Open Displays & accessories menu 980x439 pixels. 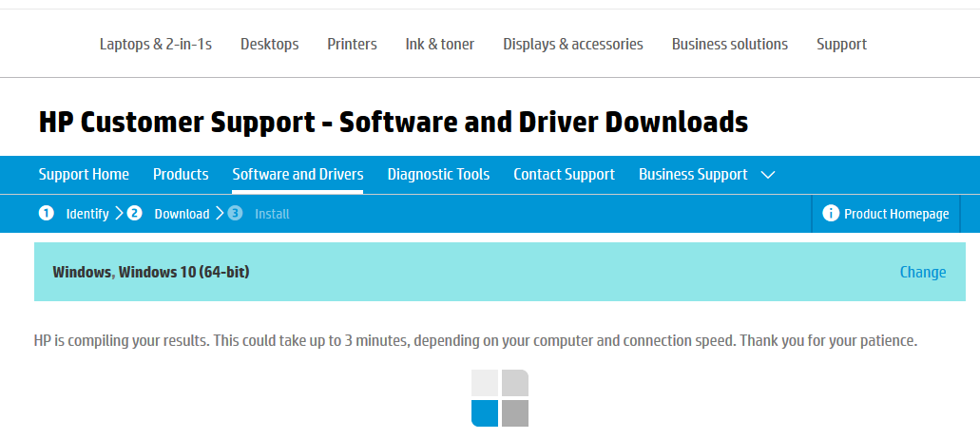pos(573,45)
